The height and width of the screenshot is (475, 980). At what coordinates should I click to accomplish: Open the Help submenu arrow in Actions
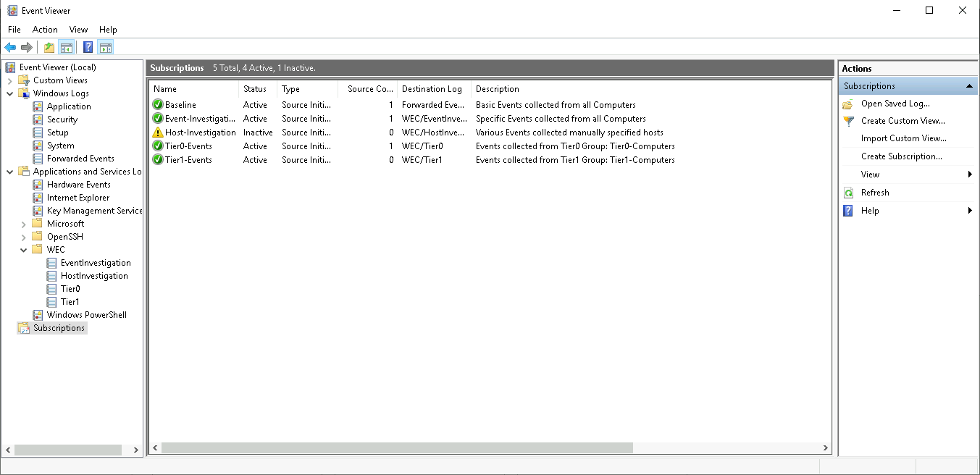970,211
